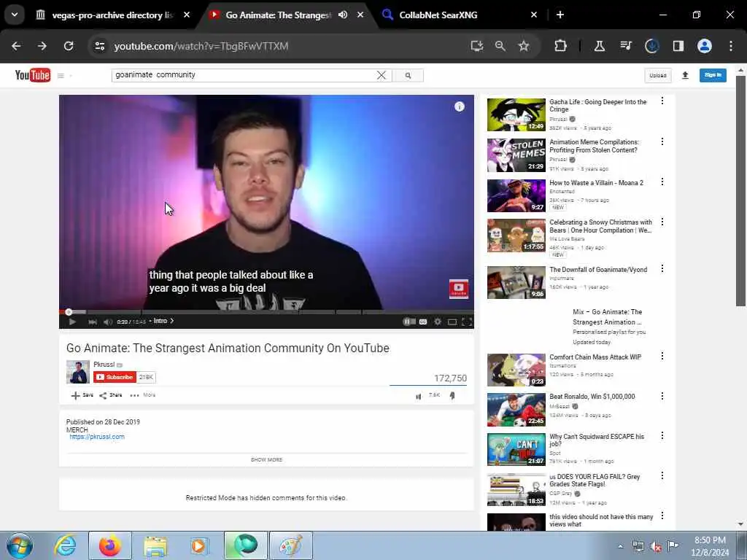The image size is (747, 560).
Task: Like the video with the thumbs-up
Action: click(x=418, y=396)
